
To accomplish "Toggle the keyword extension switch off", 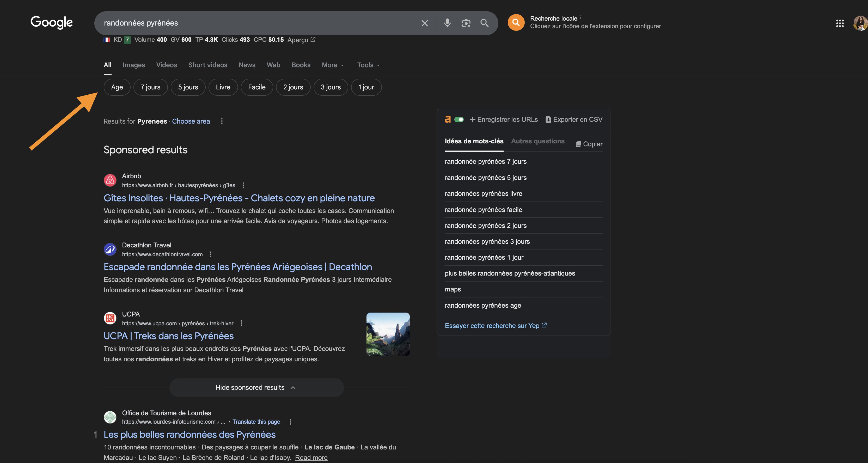I will [459, 119].
